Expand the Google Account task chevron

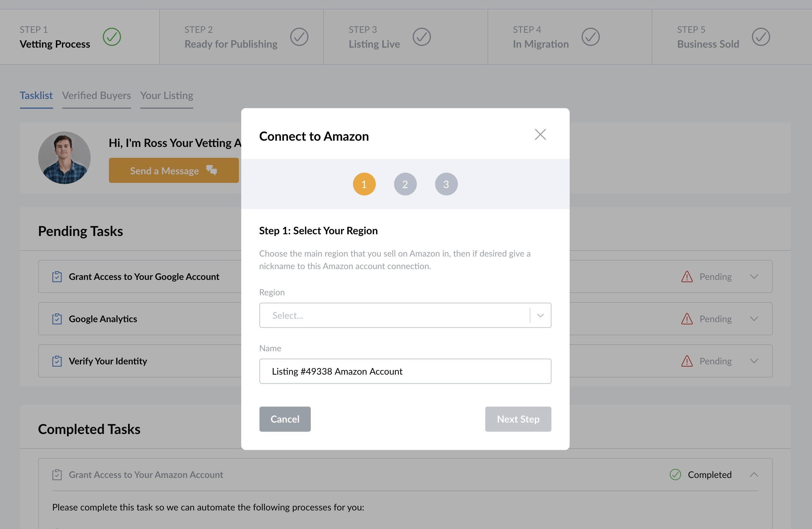[x=754, y=276]
